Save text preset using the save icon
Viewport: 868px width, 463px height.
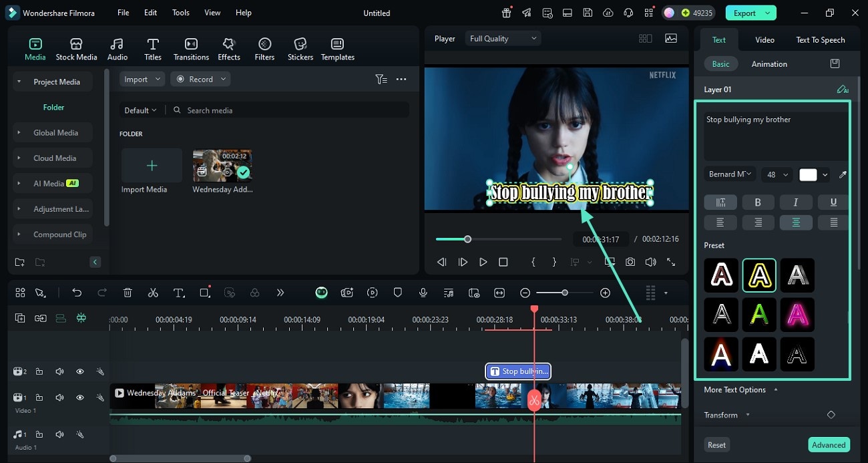(835, 63)
